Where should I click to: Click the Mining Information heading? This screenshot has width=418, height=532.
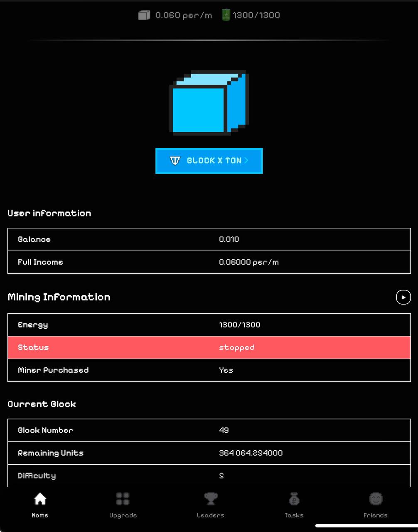pyautogui.click(x=59, y=297)
